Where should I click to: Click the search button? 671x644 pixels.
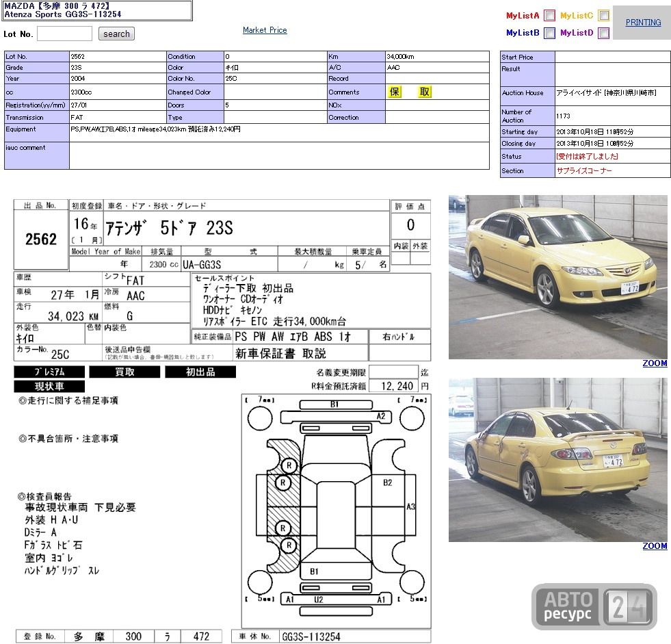click(116, 34)
